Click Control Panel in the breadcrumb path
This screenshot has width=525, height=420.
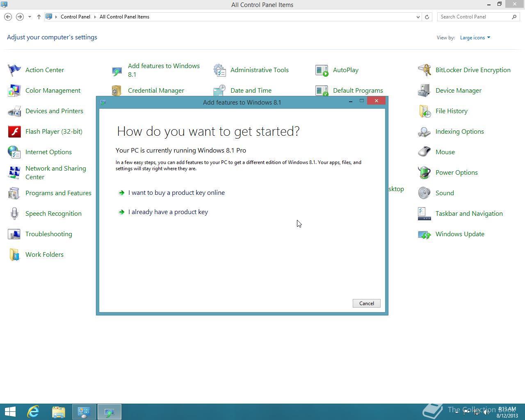tap(75, 17)
